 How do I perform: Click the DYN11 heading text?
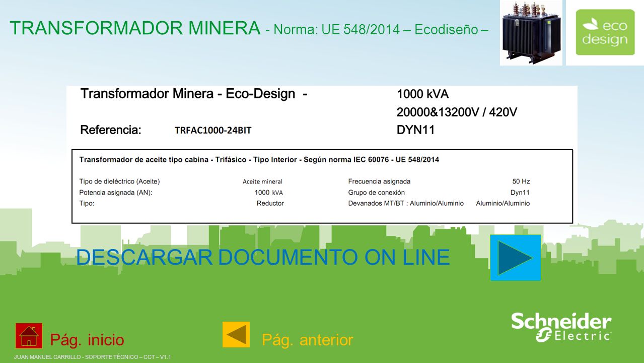point(415,130)
